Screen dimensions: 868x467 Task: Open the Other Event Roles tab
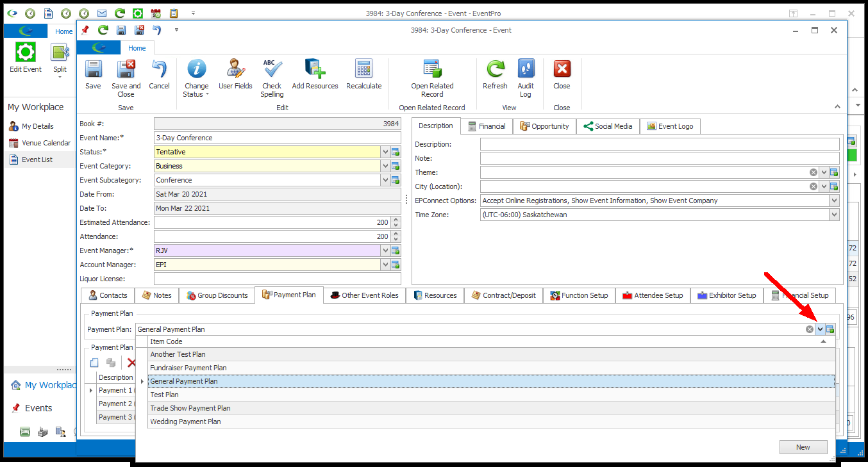364,295
